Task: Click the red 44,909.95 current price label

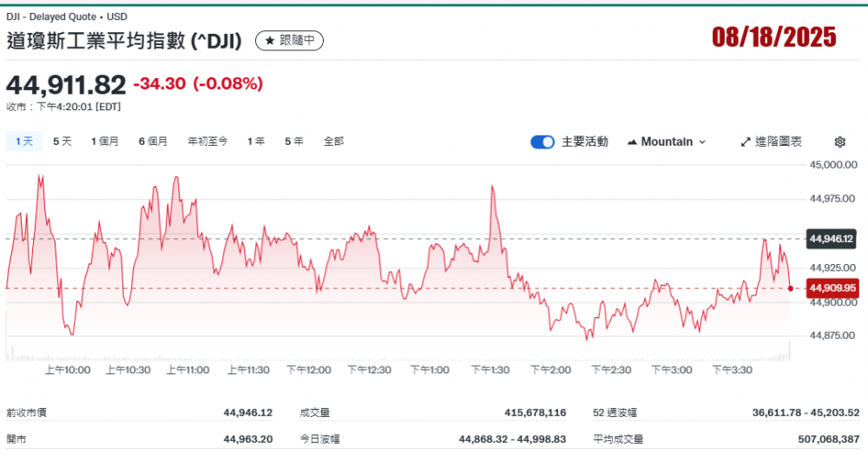Action: [x=832, y=287]
